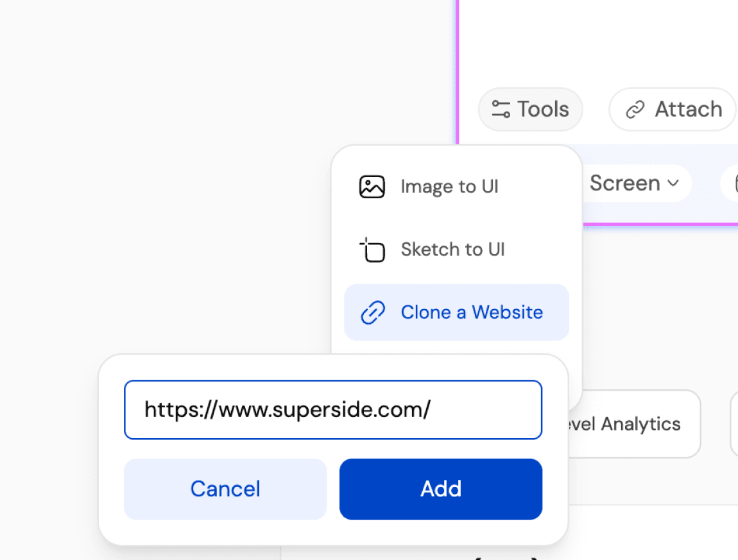Click the link icon in Attach button
This screenshot has width=738, height=560.
click(635, 110)
